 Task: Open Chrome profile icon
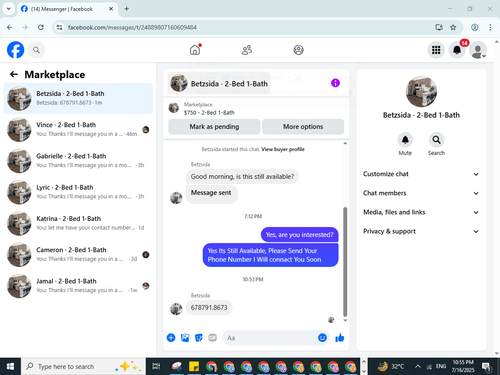475,27
